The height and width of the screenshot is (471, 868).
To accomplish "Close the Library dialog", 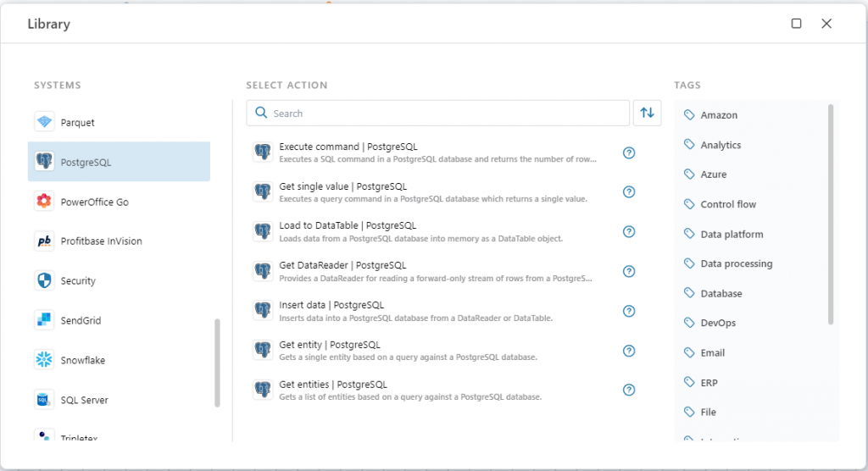I will [x=826, y=23].
